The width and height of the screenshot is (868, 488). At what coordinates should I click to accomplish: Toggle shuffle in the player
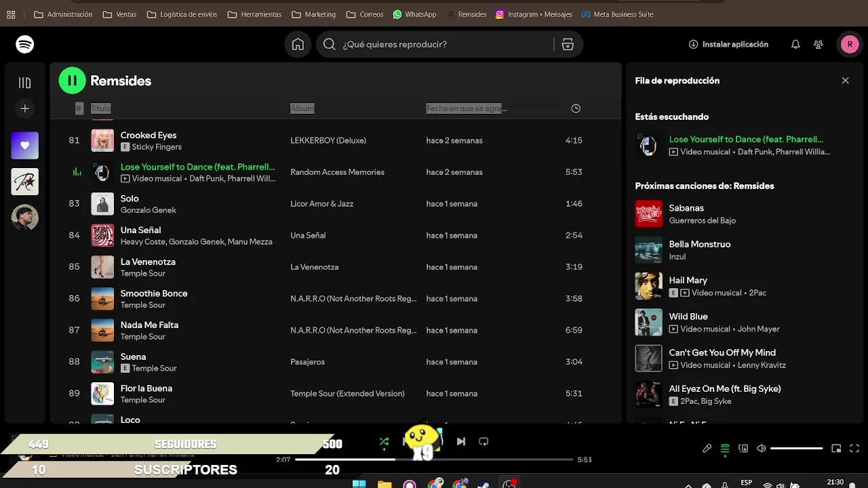384,442
